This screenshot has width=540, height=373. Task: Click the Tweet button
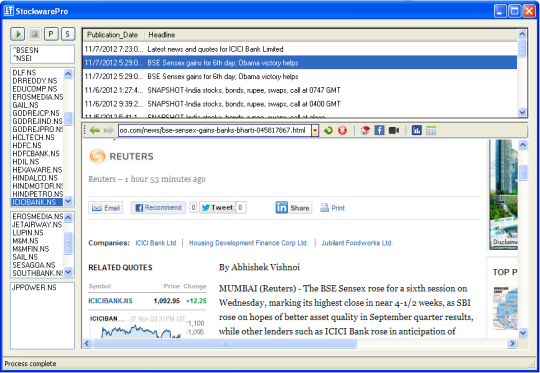(x=217, y=208)
